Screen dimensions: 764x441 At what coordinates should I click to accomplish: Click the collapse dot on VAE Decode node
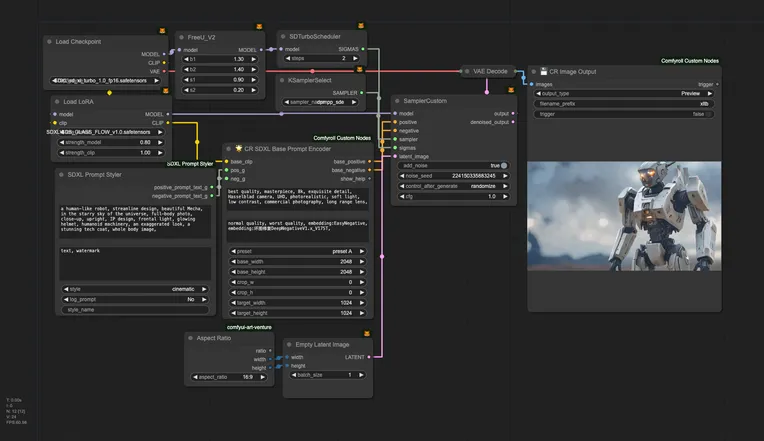tap(467, 71)
